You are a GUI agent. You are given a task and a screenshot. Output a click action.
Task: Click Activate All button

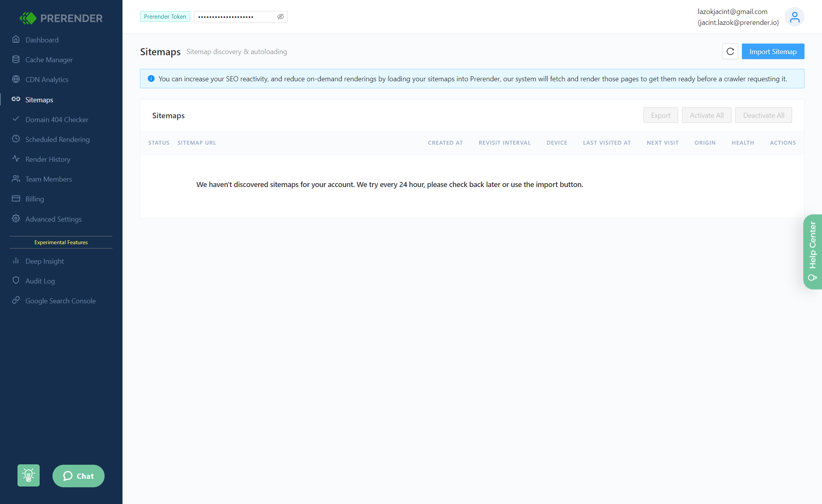707,115
